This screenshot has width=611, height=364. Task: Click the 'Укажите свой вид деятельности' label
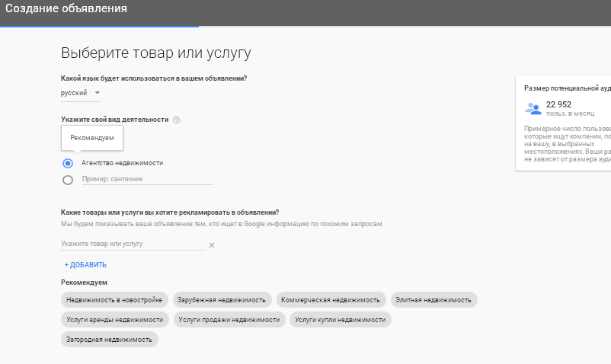(x=114, y=120)
